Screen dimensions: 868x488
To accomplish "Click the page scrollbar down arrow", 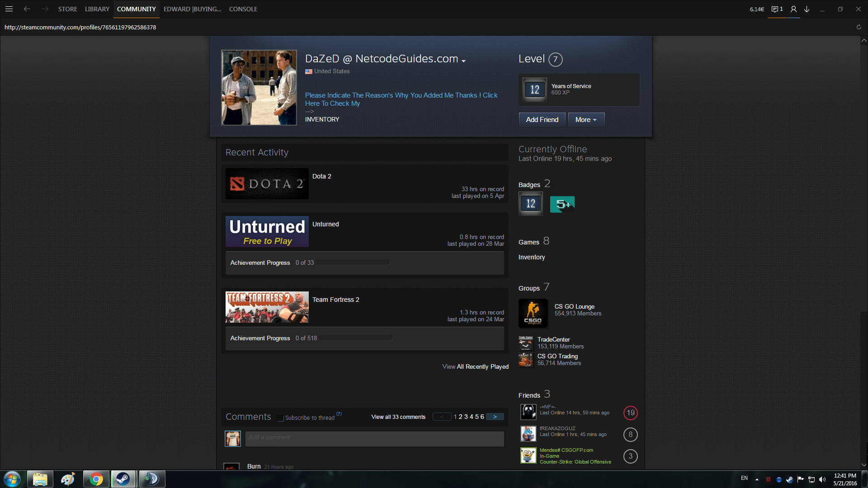I will pyautogui.click(x=863, y=465).
